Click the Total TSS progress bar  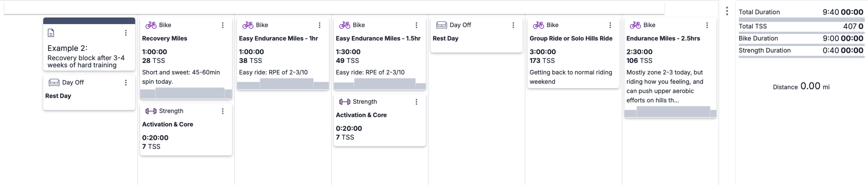802,33
